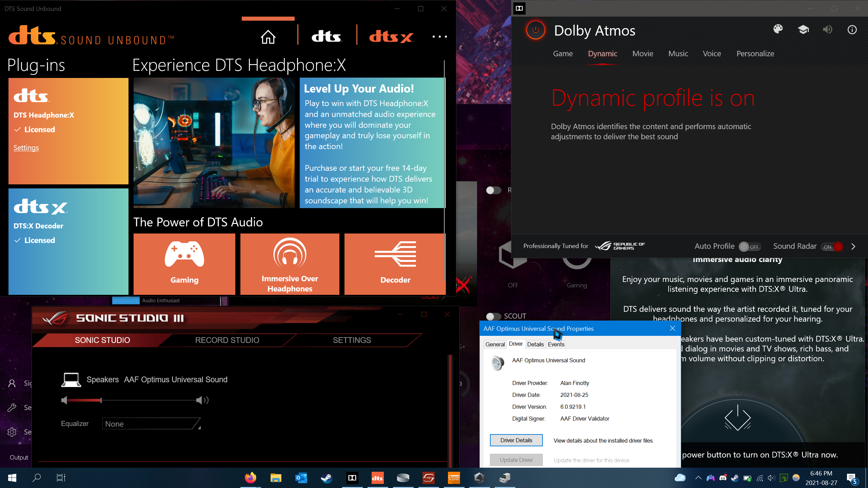The height and width of the screenshot is (488, 868).
Task: Open the system tray volume icon
Action: (x=771, y=478)
